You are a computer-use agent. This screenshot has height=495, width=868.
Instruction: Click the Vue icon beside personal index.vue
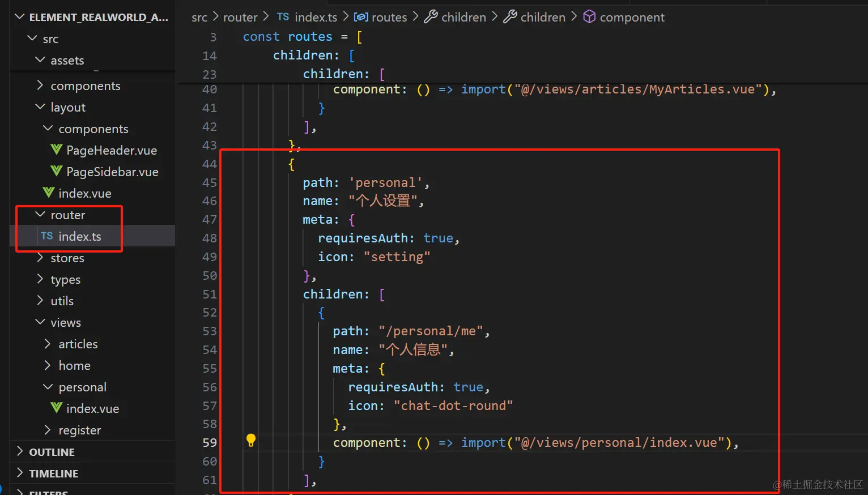point(56,408)
